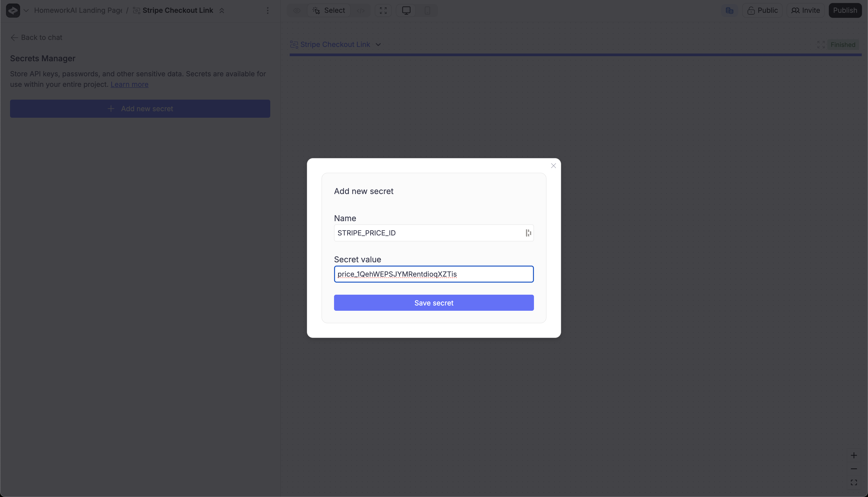
Task: Click the fullscreen expand toolbar icon
Action: tap(383, 11)
